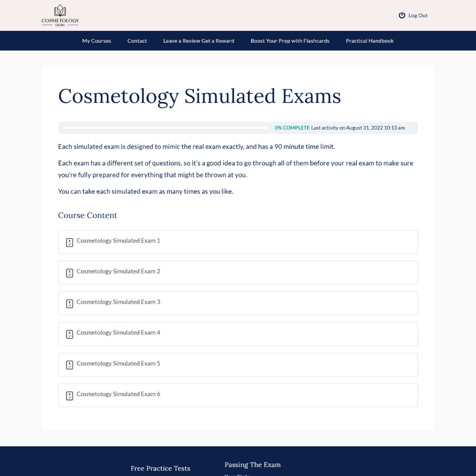Open the quiz icon beside Cosmetology Simulated Exam 1
Image resolution: width=476 pixels, height=476 pixels.
pos(69,242)
